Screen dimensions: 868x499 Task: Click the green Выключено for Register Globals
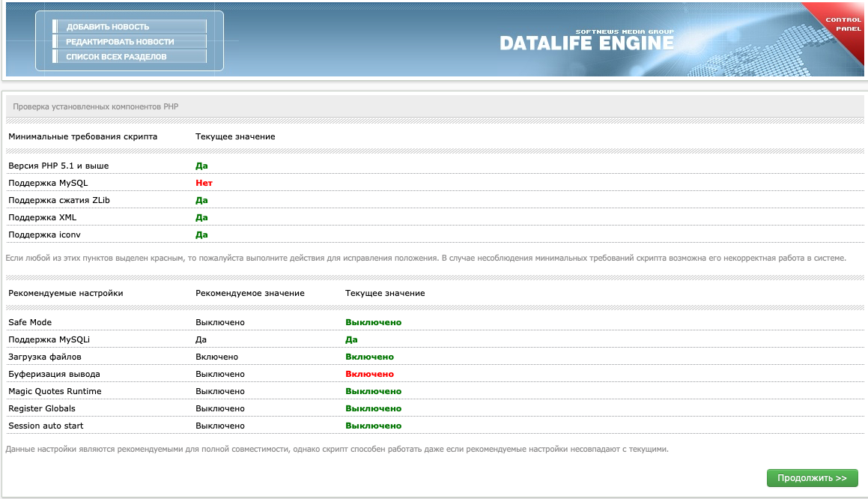pyautogui.click(x=373, y=408)
